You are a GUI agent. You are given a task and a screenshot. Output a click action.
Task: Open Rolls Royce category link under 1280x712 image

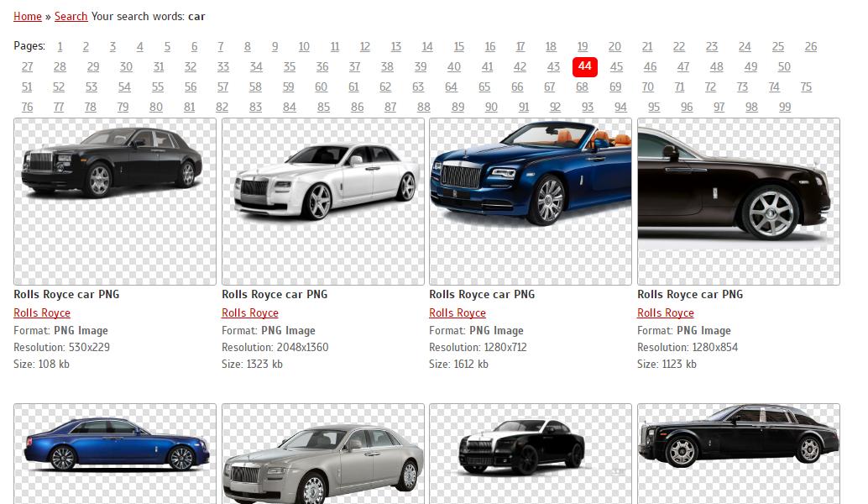[x=458, y=313]
